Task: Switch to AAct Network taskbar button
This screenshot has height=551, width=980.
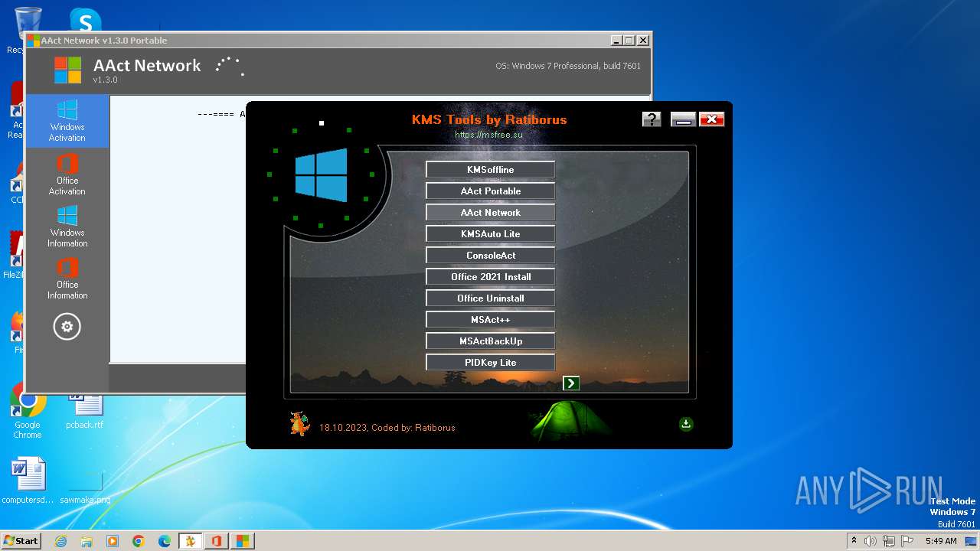Action: pyautogui.click(x=243, y=541)
